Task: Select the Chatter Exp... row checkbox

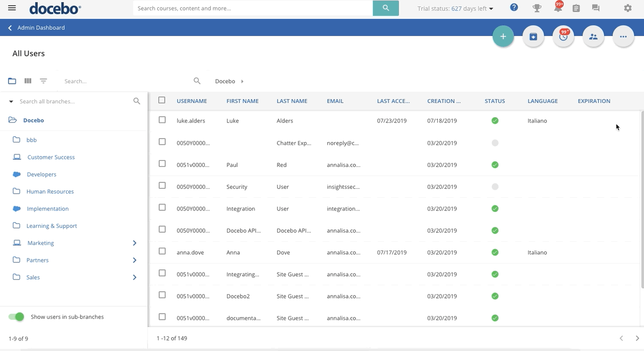Action: (162, 142)
